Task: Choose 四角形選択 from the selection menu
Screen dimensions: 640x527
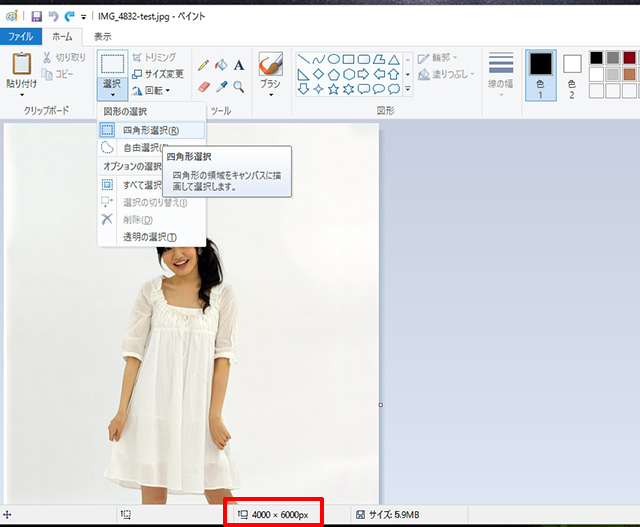Action: 150,130
